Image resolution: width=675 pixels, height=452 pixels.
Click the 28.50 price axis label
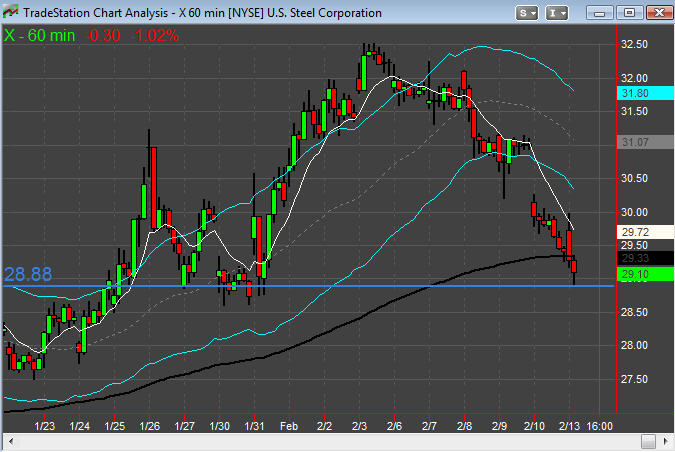[x=634, y=312]
